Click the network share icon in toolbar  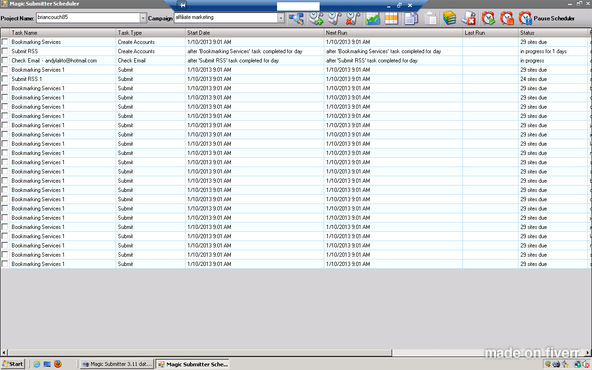(296, 18)
